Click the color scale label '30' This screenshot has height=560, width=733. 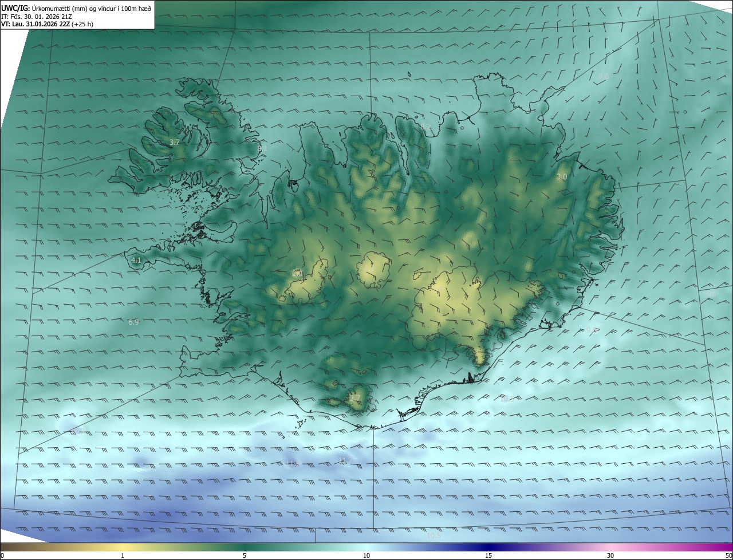point(610,555)
